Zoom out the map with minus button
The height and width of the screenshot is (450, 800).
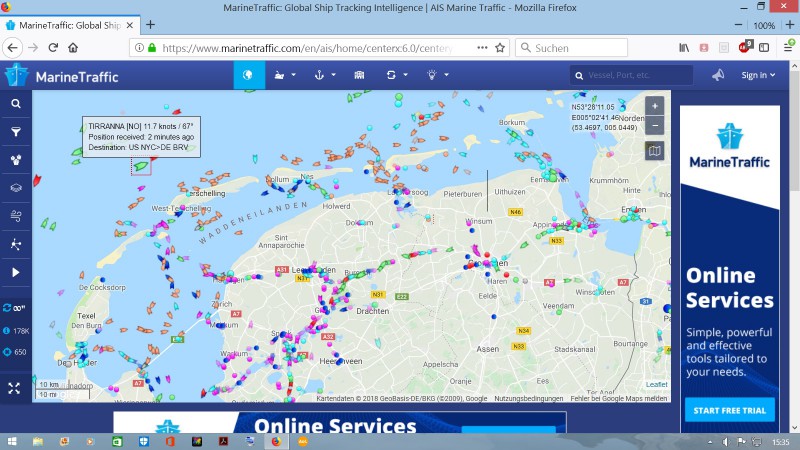tap(655, 126)
